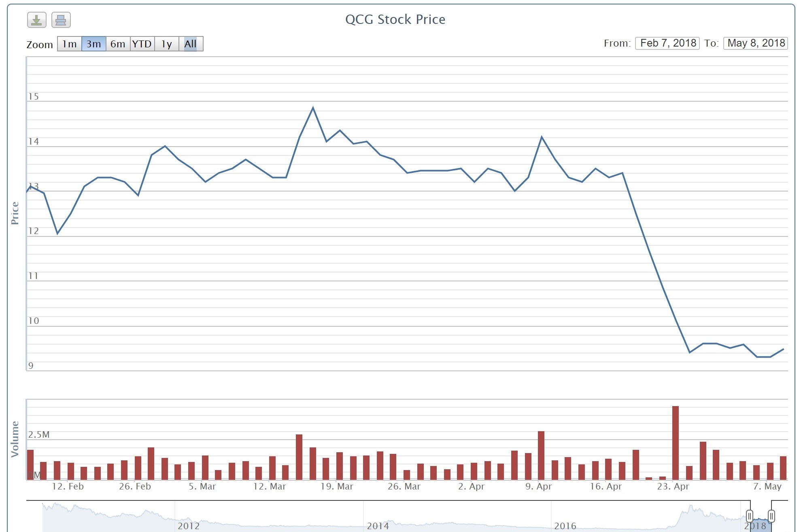
Task: Click the tall volume bar at 9 Apr
Action: click(x=541, y=455)
